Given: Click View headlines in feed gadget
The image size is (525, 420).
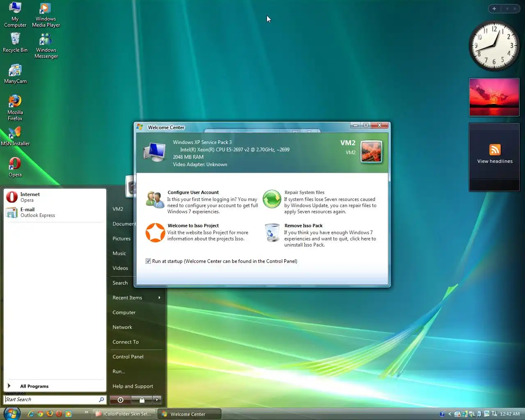Looking at the screenshot, I should coord(495,162).
